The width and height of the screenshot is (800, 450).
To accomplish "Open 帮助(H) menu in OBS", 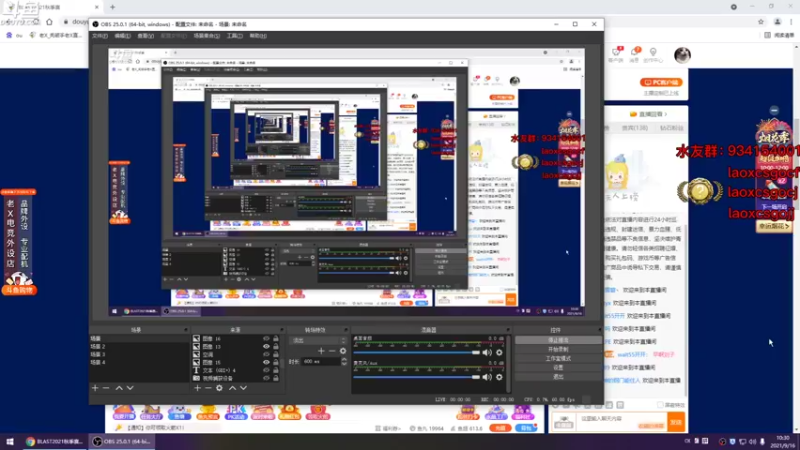I will [258, 36].
